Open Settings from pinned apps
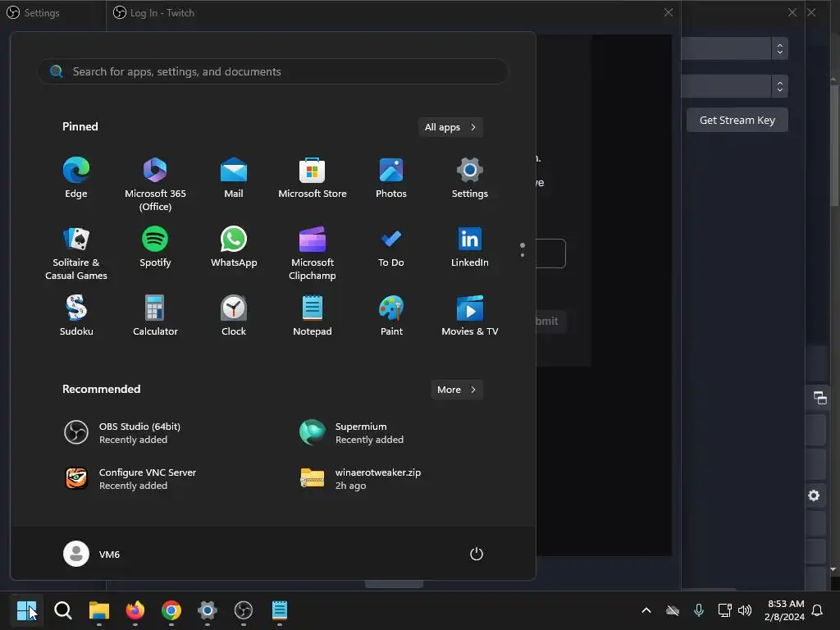Image resolution: width=840 pixels, height=630 pixels. coord(470,178)
